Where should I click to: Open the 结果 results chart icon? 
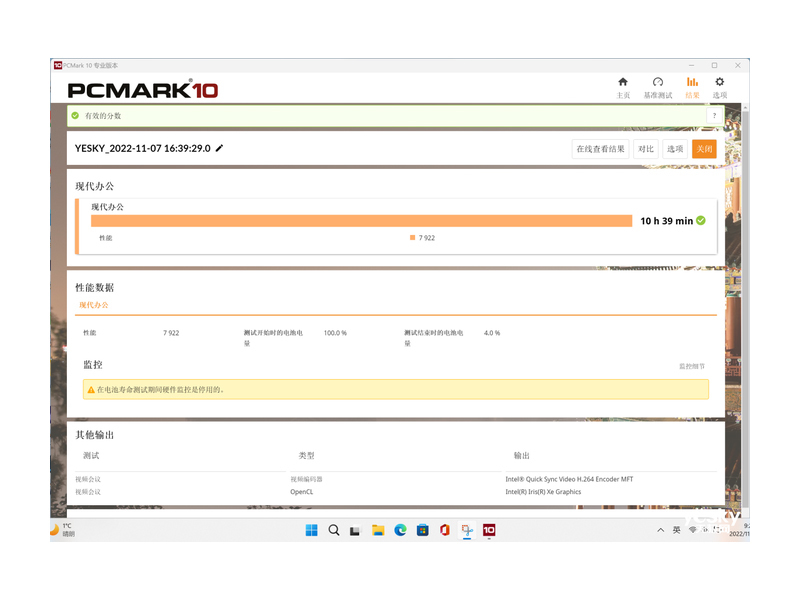[692, 82]
